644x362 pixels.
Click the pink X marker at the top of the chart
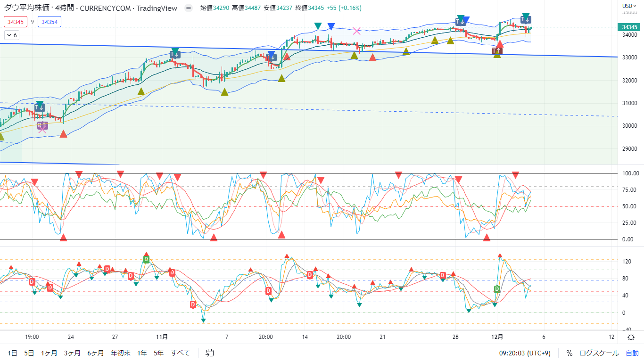357,31
